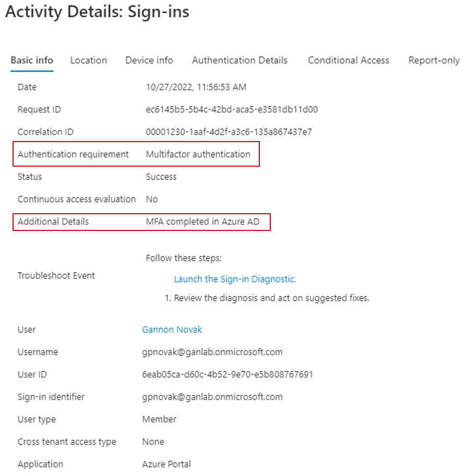Click the Request ID value
Image resolution: width=470 pixels, height=476 pixels.
232,110
